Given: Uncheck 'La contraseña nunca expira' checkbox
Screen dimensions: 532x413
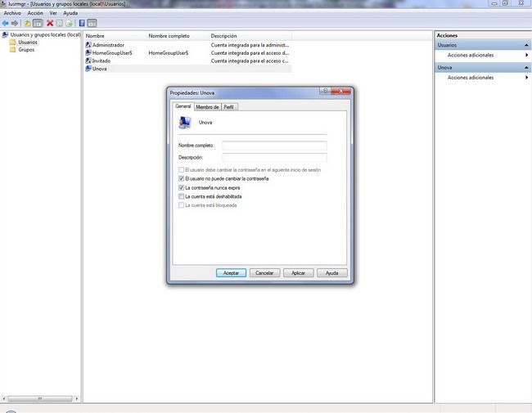Looking at the screenshot, I should (x=181, y=187).
